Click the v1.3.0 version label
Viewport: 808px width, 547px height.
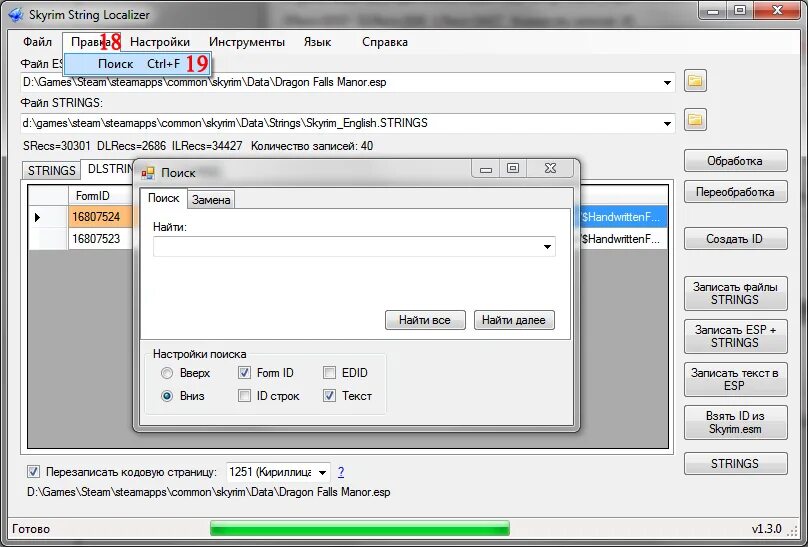click(x=766, y=529)
